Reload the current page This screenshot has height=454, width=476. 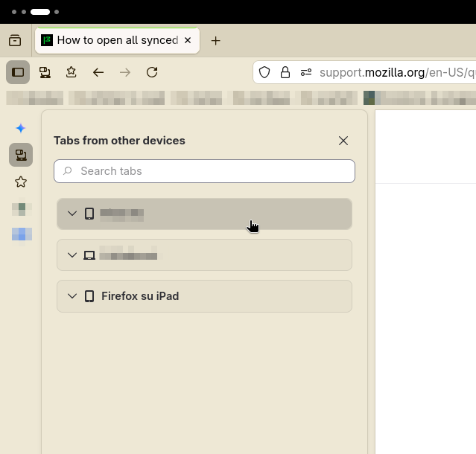point(152,72)
